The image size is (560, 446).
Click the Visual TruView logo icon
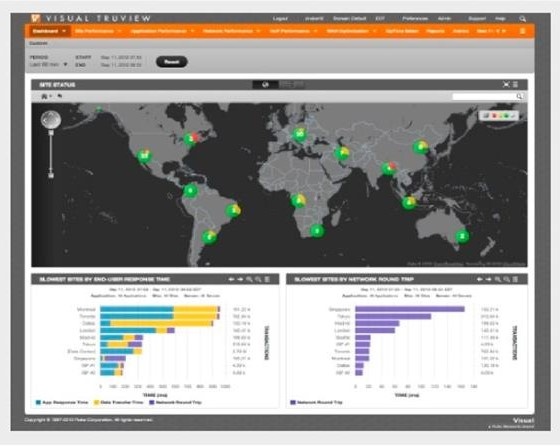pos(35,18)
